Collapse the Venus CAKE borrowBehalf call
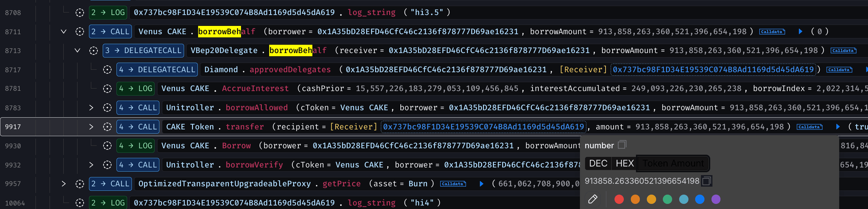This screenshot has width=868, height=209. (x=63, y=32)
